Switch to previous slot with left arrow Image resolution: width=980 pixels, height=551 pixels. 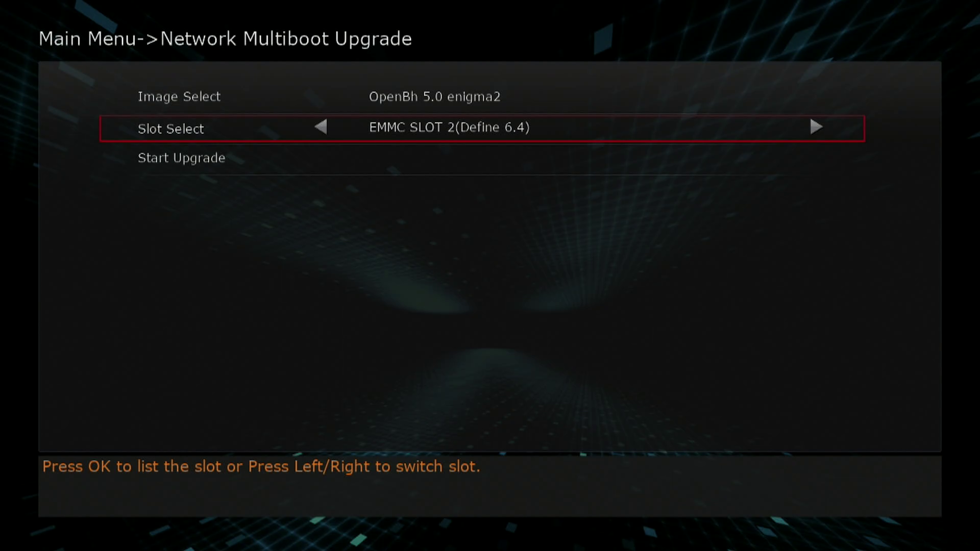(x=321, y=127)
